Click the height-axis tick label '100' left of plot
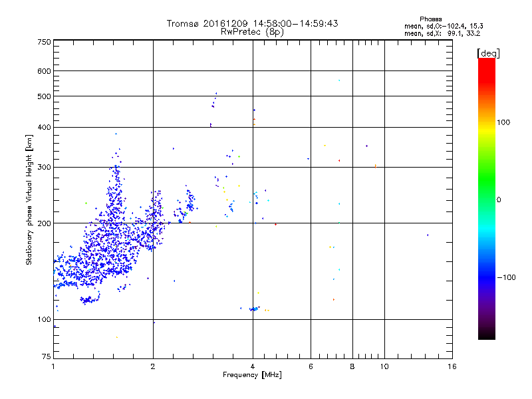 [x=45, y=319]
